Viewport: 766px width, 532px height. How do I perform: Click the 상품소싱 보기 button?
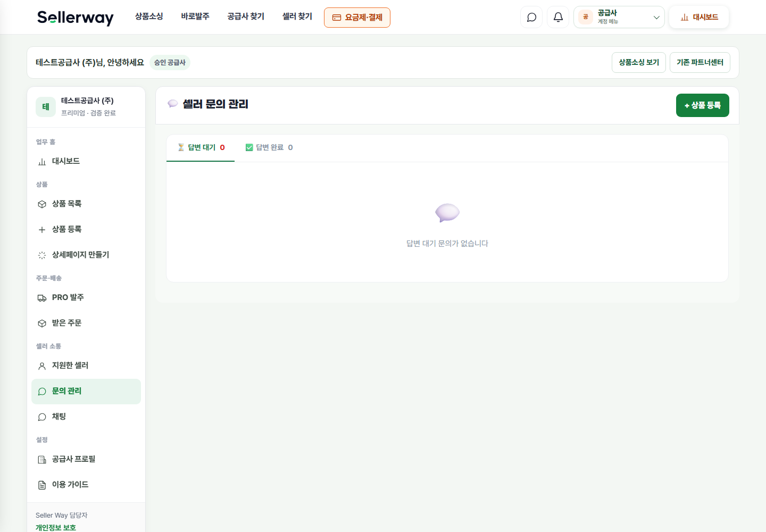639,63
